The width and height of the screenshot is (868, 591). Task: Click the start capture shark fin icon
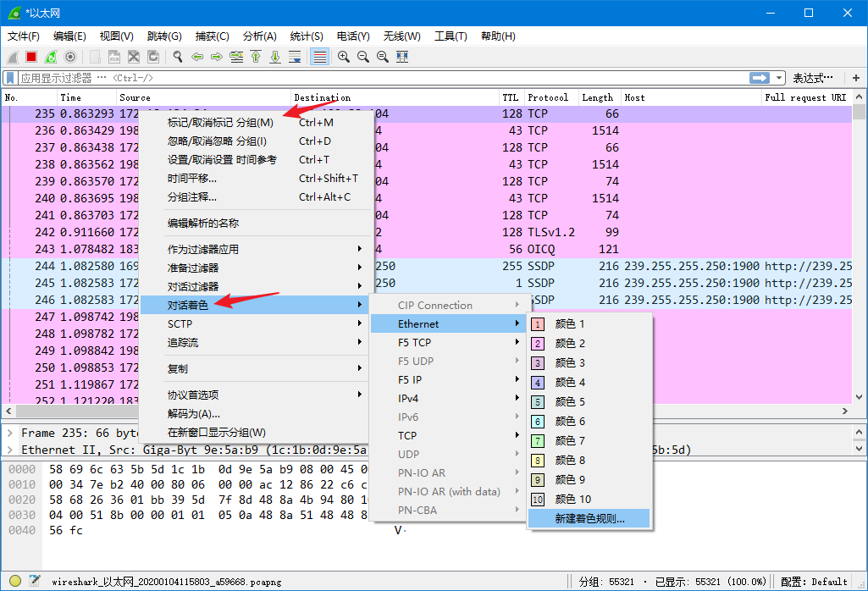click(x=13, y=57)
